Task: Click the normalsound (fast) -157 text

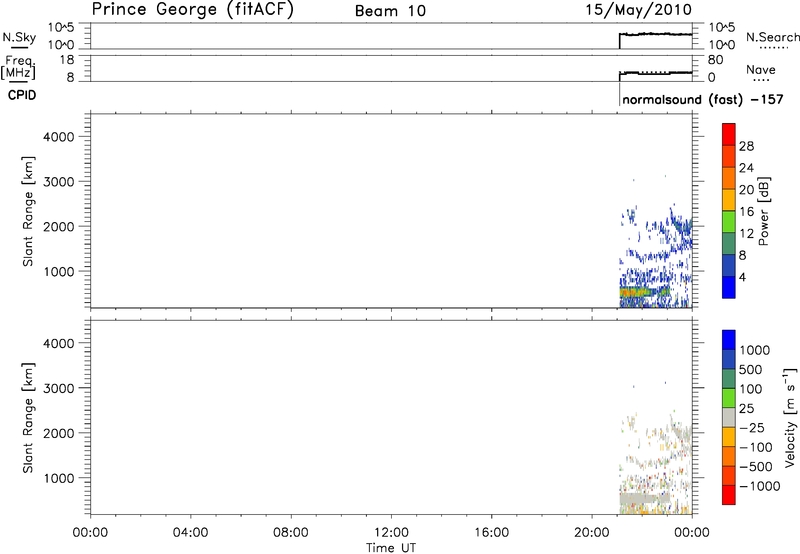Action: click(x=703, y=99)
